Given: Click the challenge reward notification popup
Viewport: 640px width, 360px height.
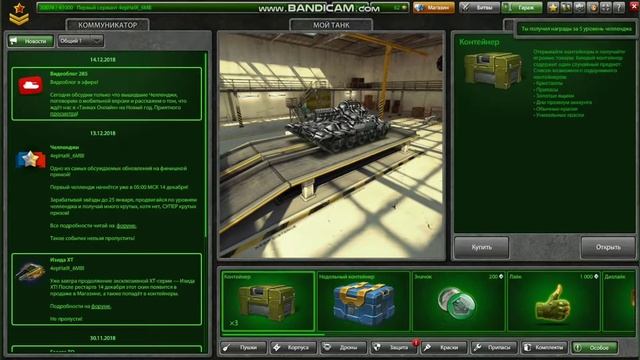Looking at the screenshot, I should click(x=576, y=29).
